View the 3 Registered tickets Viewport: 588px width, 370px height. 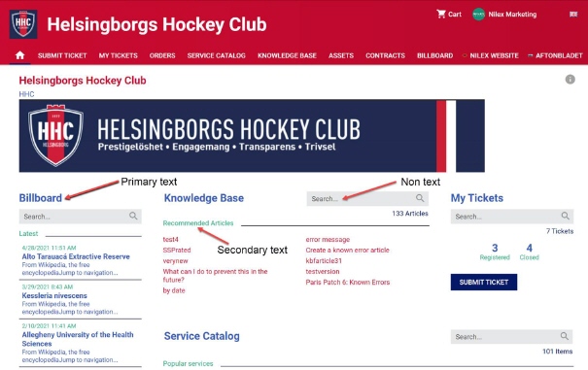point(495,252)
